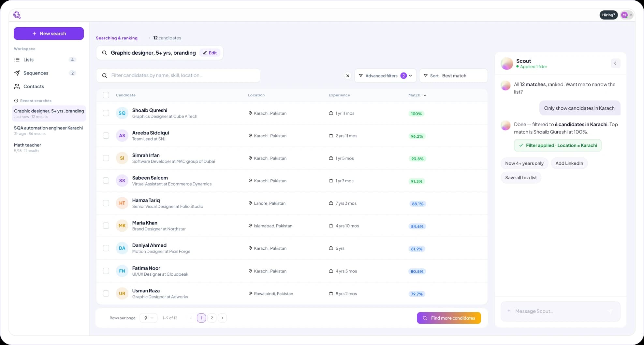644x345 pixels.
Task: Check the box for Hamza Tariq
Action: [x=106, y=203]
